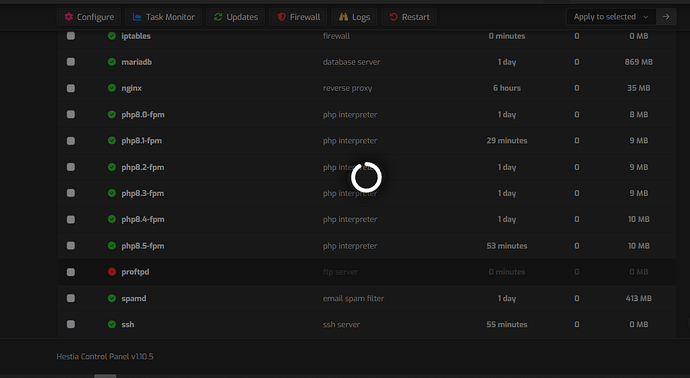The image size is (690, 378).
Task: Click proftpd red stopped status icon
Action: 112,272
